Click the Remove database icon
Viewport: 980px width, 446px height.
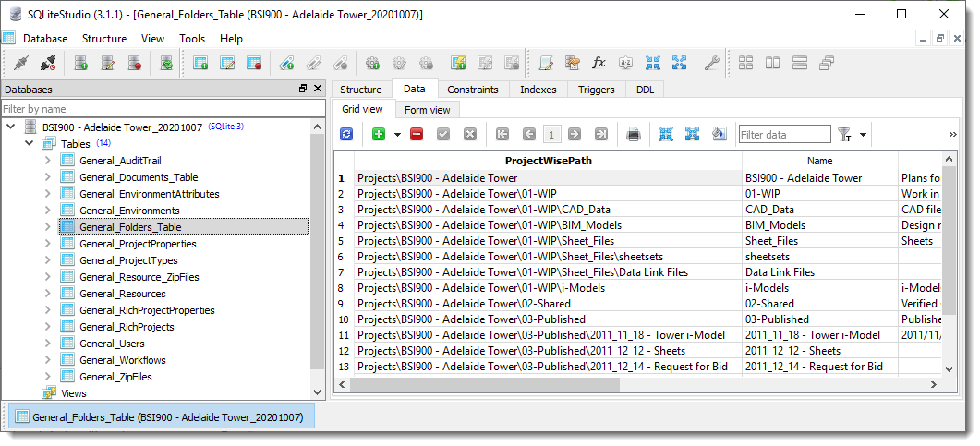pos(134,63)
